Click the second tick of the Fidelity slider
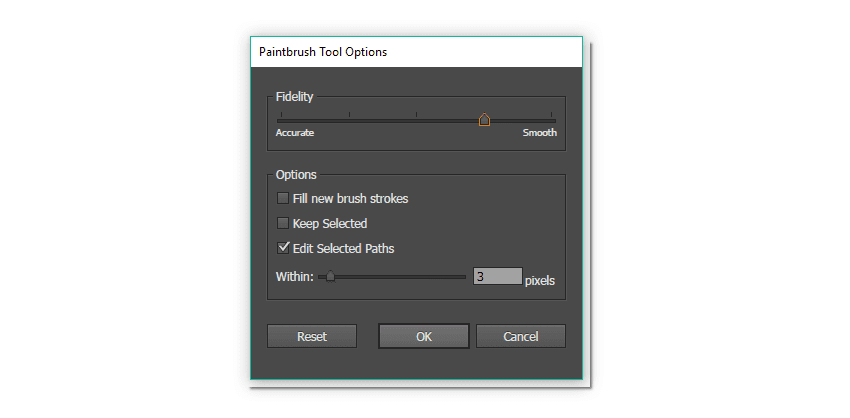850x418 pixels. [349, 115]
